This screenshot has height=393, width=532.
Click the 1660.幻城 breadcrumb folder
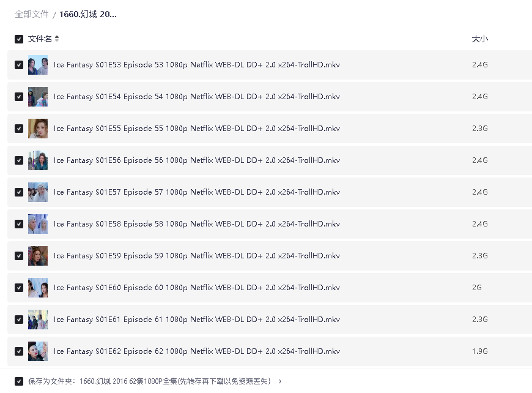[x=88, y=14]
